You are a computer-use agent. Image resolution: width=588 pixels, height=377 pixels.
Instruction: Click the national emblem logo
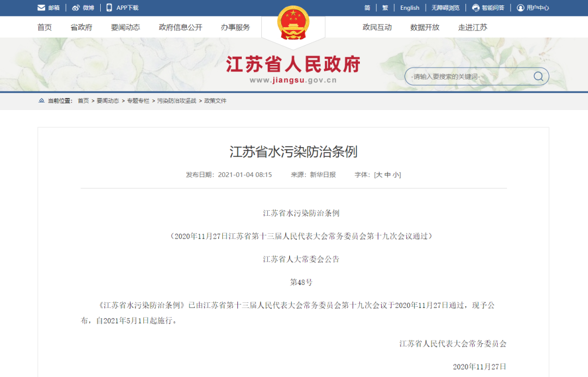pyautogui.click(x=293, y=23)
